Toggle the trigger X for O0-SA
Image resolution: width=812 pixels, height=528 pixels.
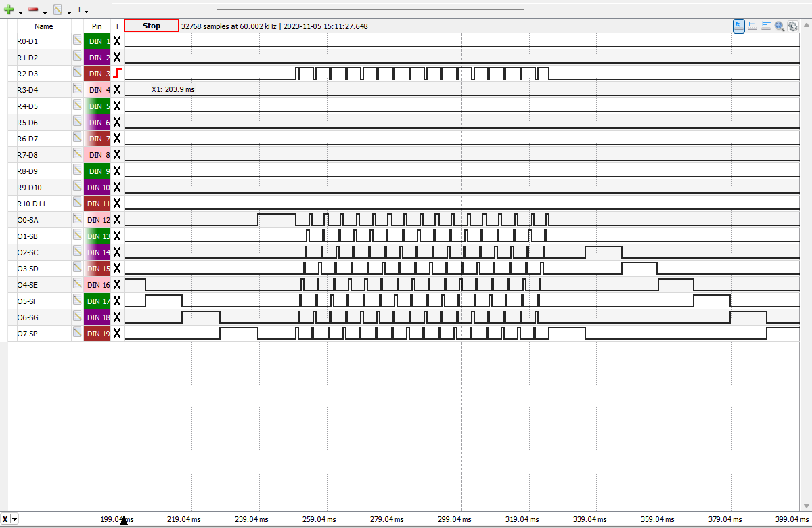[x=117, y=219]
